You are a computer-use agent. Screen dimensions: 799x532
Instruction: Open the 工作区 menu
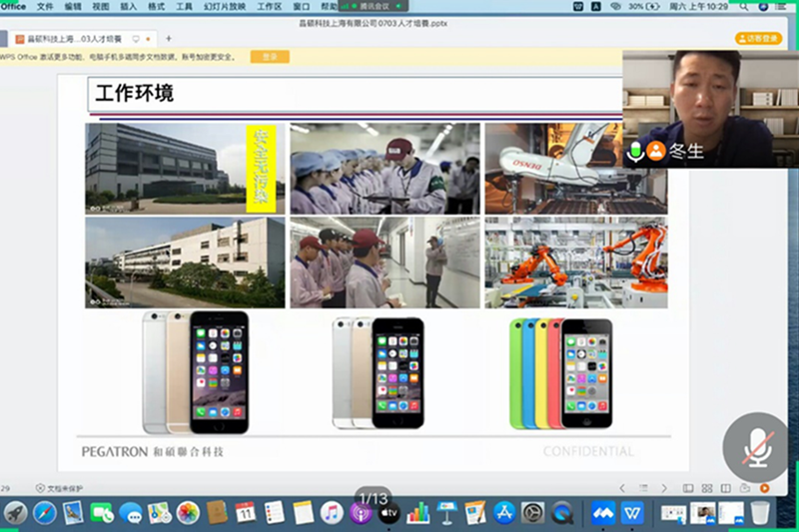269,6
